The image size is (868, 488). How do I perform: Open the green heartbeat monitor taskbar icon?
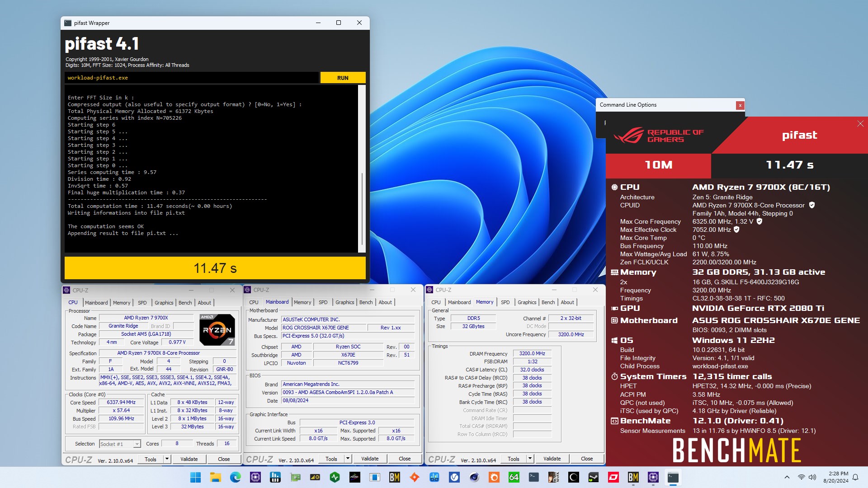tap(335, 477)
